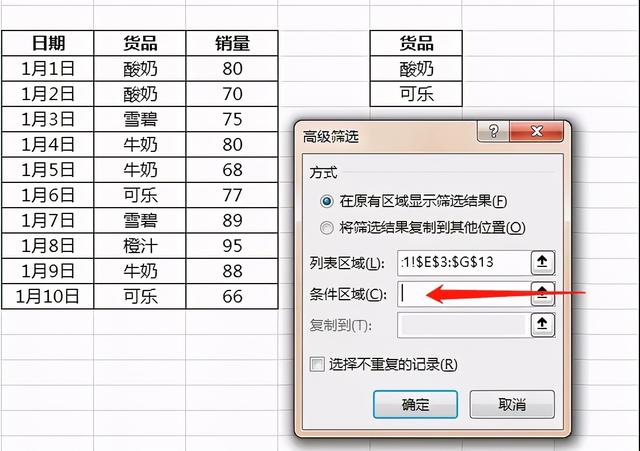Select 雪碧 cell in the 1月3日 row

[x=140, y=119]
